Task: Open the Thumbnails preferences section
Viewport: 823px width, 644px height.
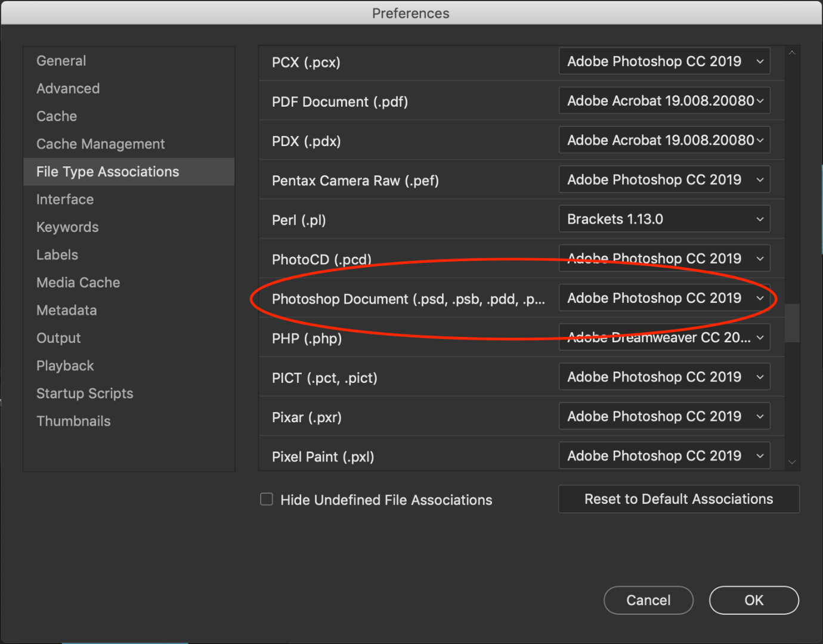Action: [x=73, y=421]
